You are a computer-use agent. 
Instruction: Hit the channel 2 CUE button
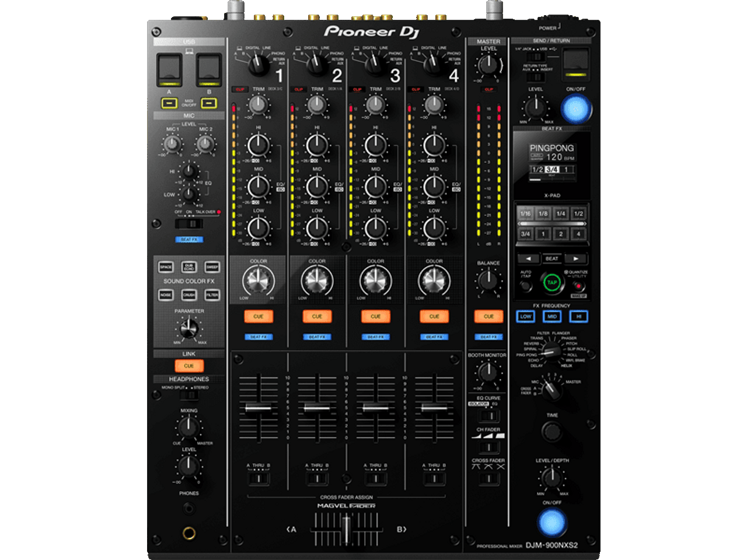[317, 316]
